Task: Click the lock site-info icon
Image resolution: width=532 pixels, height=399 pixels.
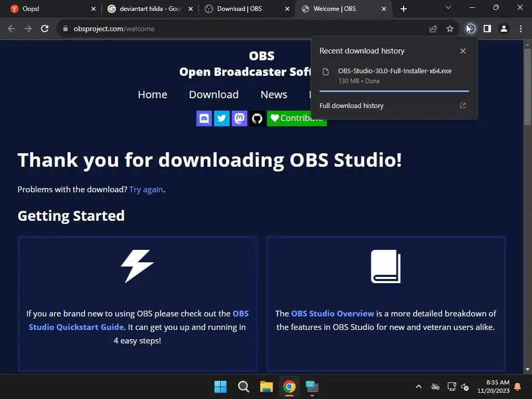Action: pyautogui.click(x=65, y=29)
